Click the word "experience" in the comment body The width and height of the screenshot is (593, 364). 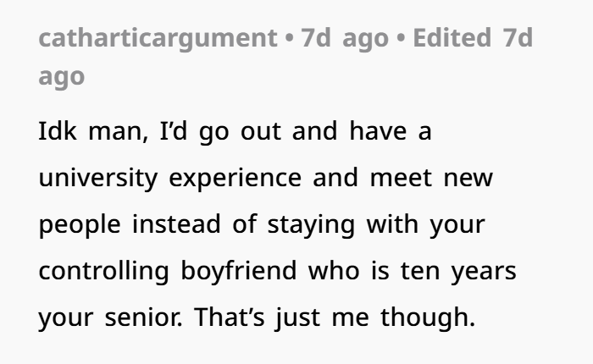235,179
